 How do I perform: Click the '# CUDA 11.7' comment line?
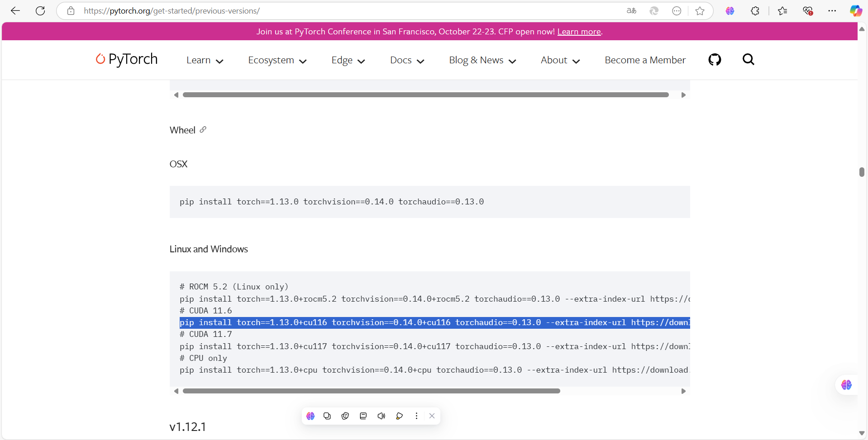click(x=206, y=334)
